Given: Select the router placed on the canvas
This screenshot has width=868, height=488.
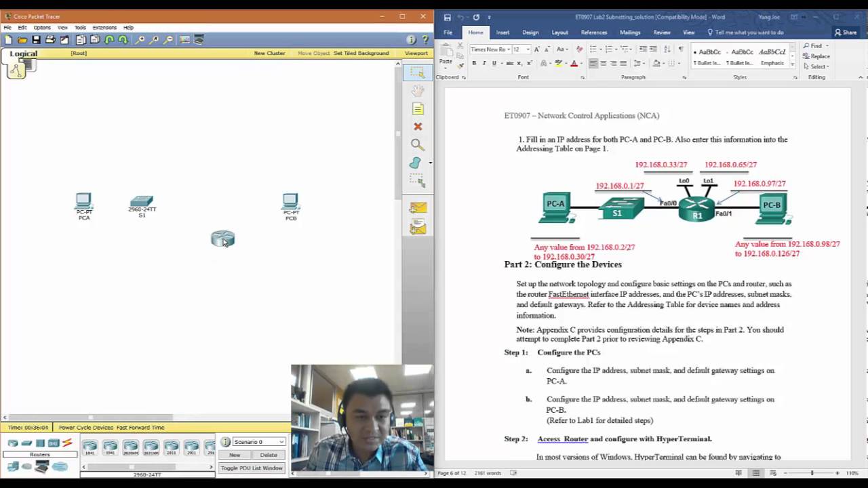Looking at the screenshot, I should (x=222, y=239).
